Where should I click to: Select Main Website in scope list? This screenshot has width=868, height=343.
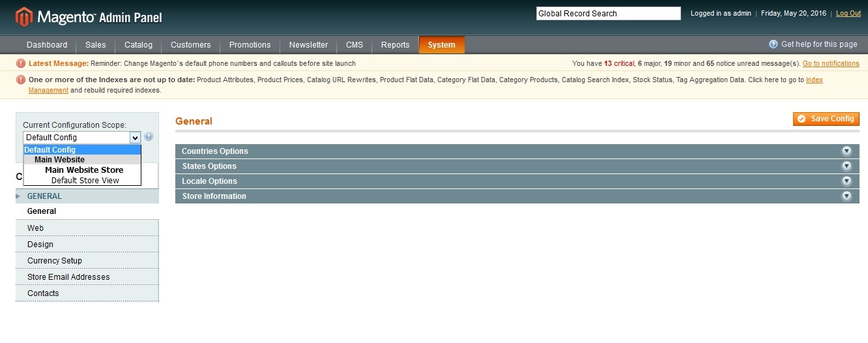82,160
